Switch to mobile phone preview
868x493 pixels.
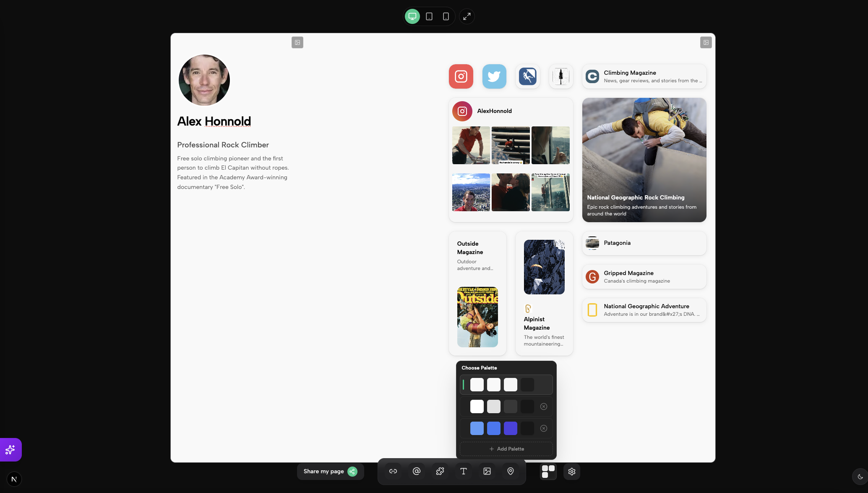coord(446,16)
